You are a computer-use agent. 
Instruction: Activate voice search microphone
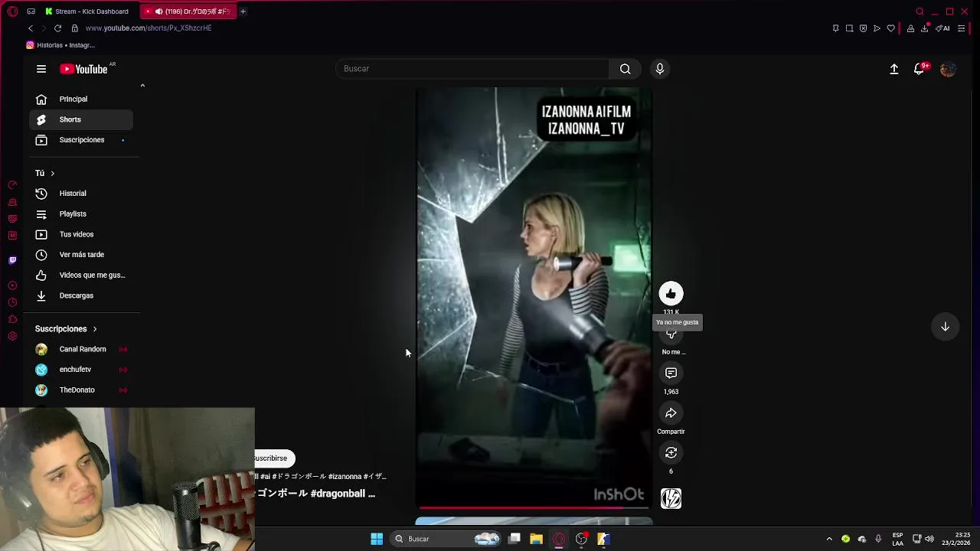(660, 69)
